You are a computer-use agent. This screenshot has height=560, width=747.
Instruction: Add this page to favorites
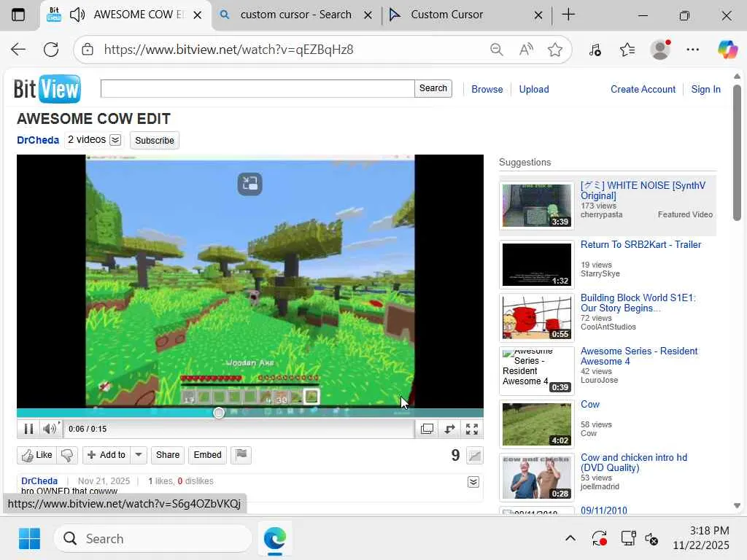coord(555,50)
